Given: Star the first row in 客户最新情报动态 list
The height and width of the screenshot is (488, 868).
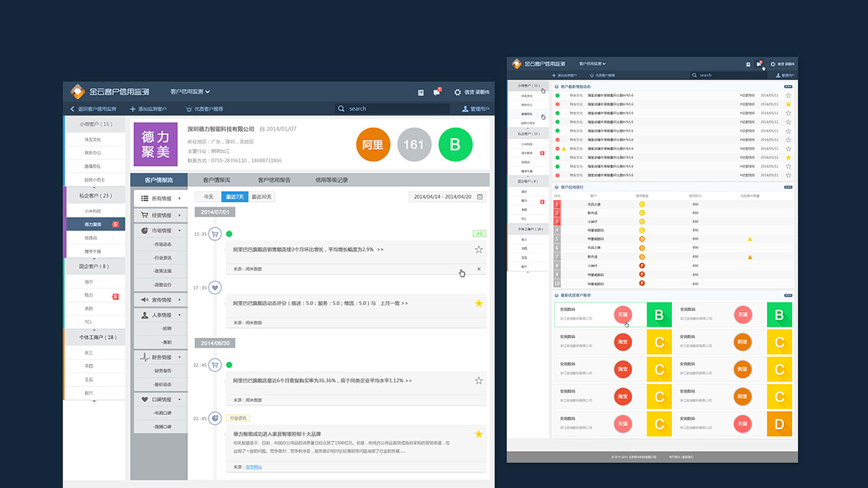Looking at the screenshot, I should tap(788, 96).
